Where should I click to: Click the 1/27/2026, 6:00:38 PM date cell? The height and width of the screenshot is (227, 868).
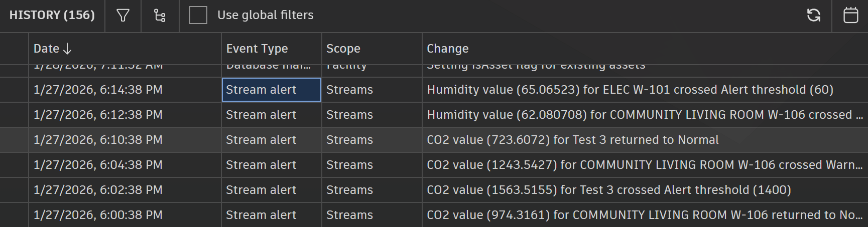pos(98,215)
